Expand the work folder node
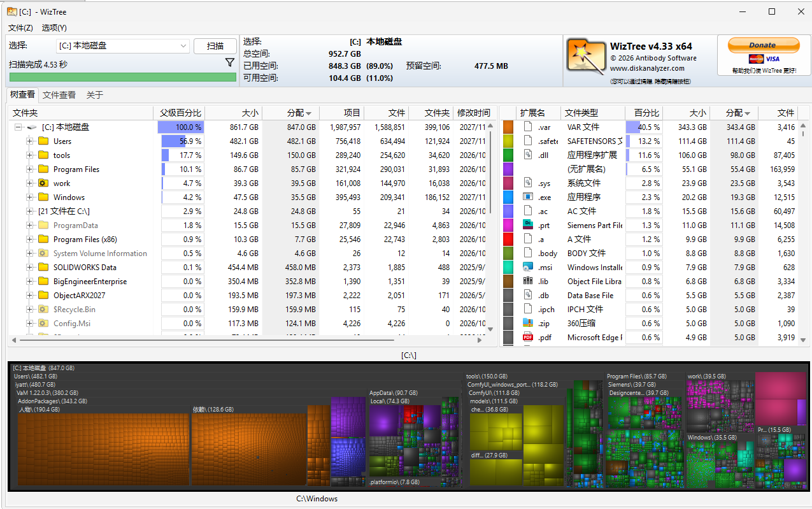 click(30, 183)
